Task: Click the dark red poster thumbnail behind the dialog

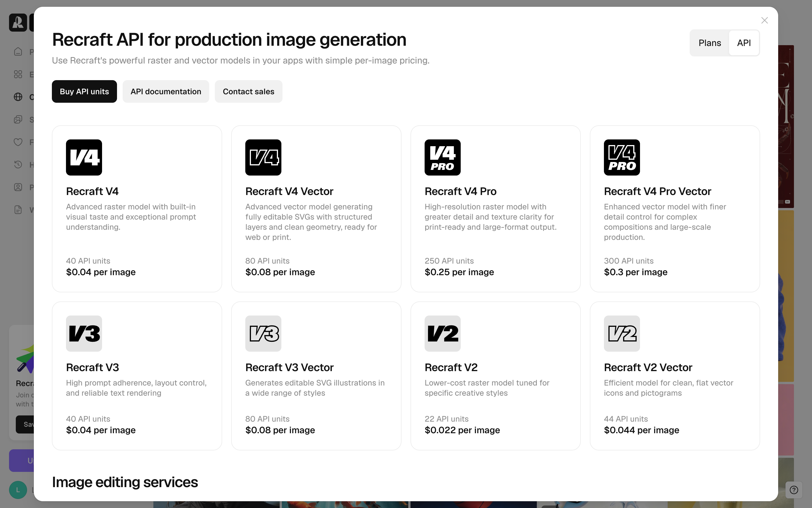Action: (x=786, y=126)
